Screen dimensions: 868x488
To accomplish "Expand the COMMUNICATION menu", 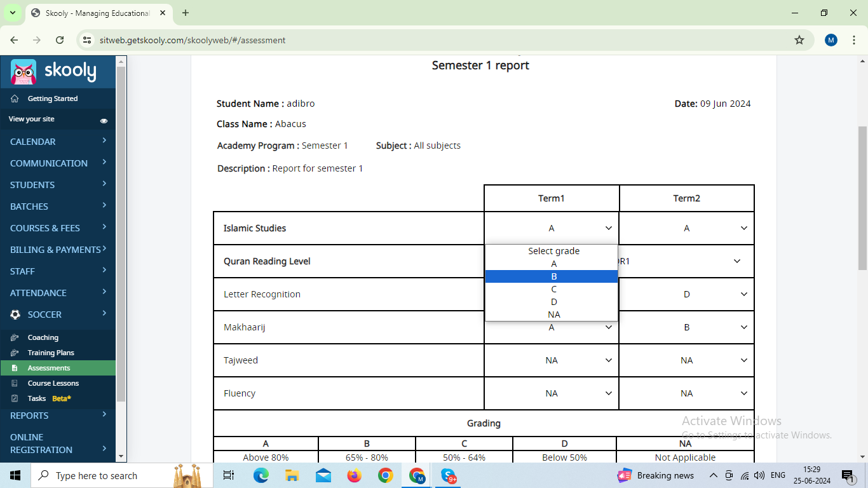I will click(x=58, y=163).
